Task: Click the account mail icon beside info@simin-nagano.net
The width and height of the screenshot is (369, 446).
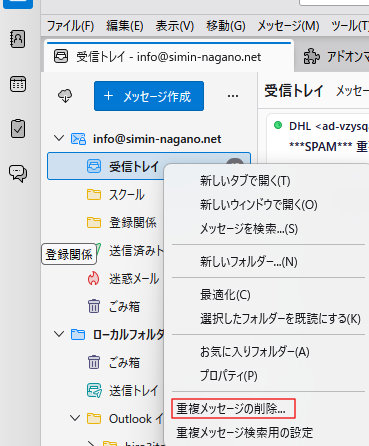Action: 78,139
